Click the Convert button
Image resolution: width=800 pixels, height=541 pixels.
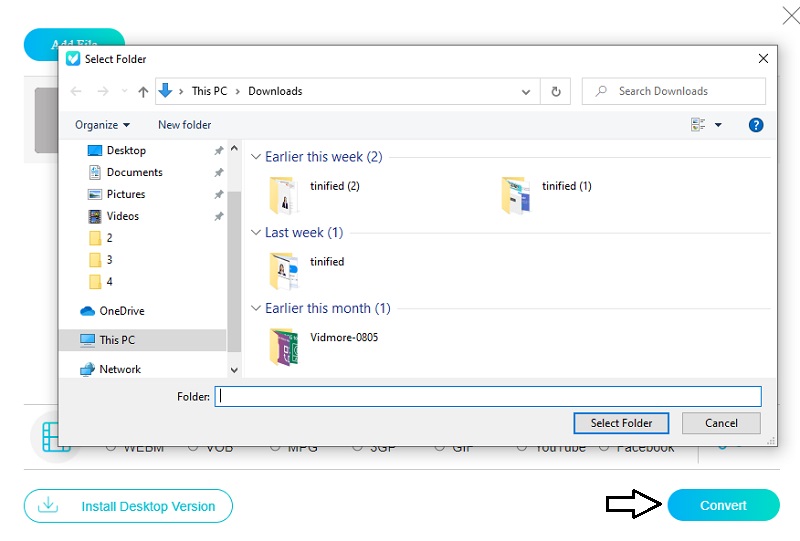(x=723, y=506)
